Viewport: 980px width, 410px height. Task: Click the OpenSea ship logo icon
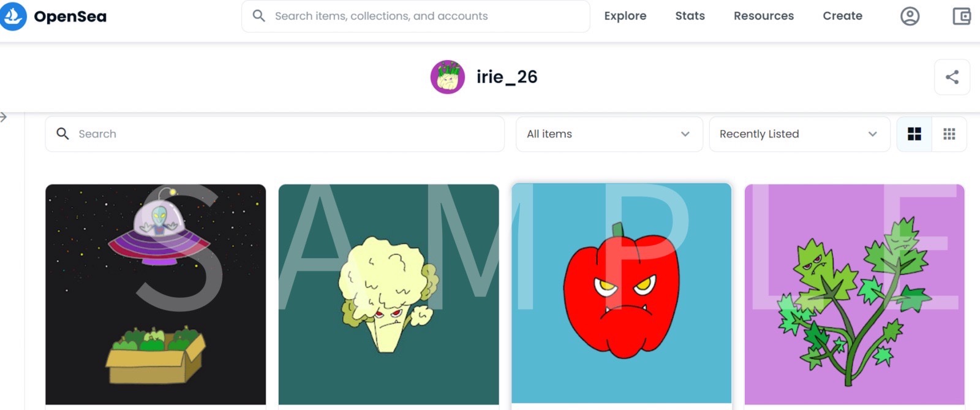[12, 16]
